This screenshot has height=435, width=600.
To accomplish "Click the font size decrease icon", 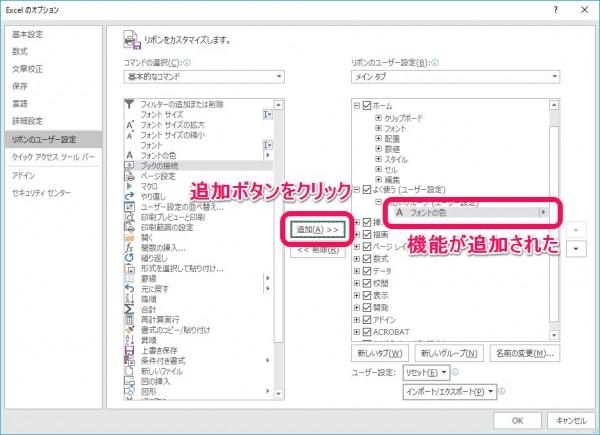I will point(130,135).
